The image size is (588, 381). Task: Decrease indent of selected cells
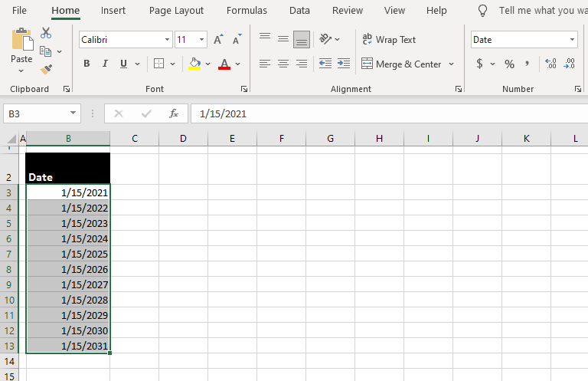(325, 64)
